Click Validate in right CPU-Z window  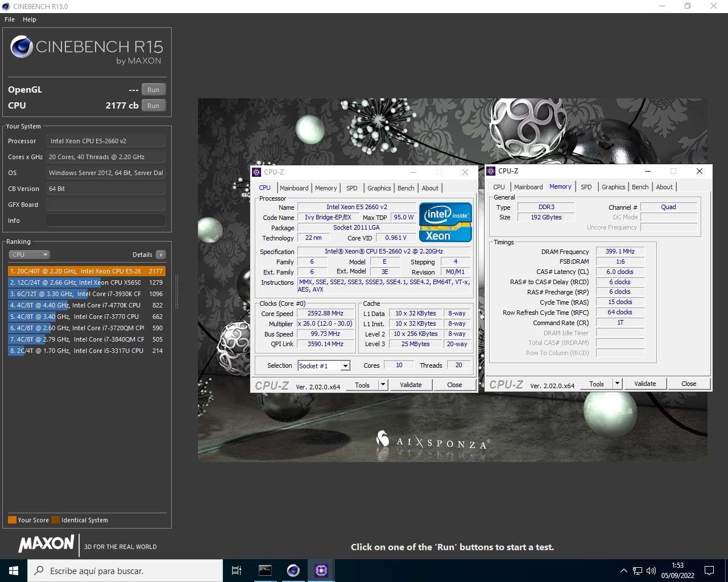click(645, 384)
